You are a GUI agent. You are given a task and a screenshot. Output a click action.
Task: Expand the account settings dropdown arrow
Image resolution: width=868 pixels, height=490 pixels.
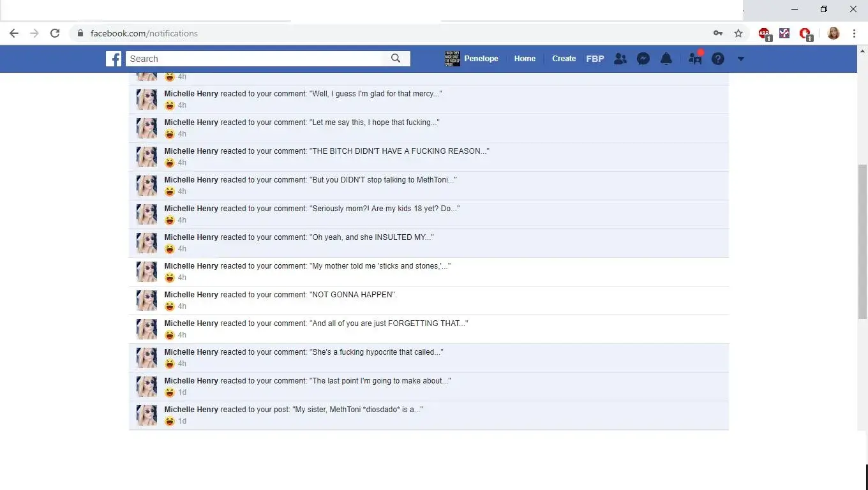tap(740, 59)
